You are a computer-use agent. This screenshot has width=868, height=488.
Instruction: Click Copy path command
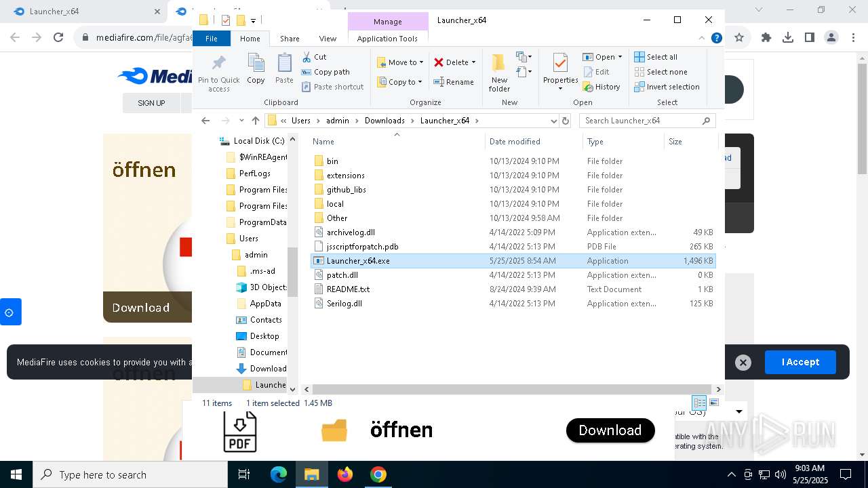pyautogui.click(x=325, y=72)
